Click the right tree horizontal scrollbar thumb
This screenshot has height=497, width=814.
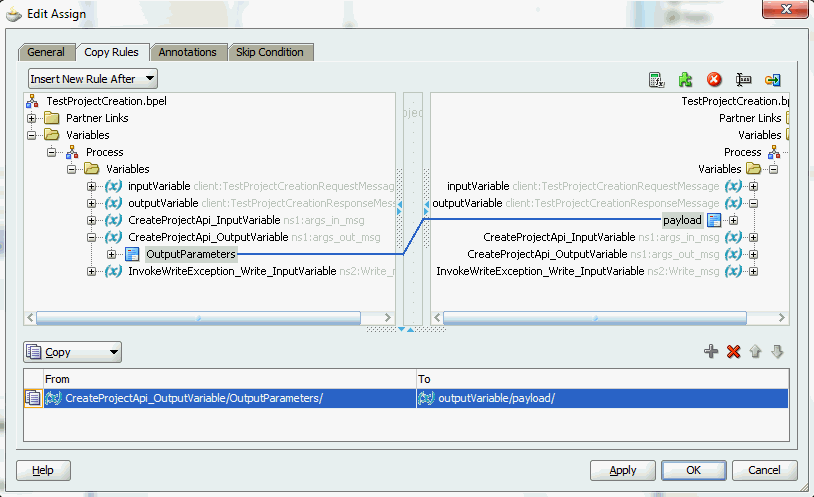coord(594,317)
